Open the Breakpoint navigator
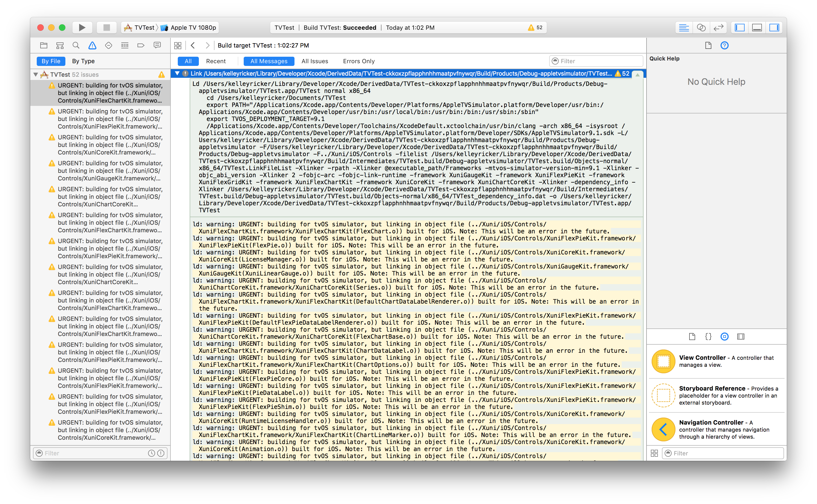 coord(141,45)
